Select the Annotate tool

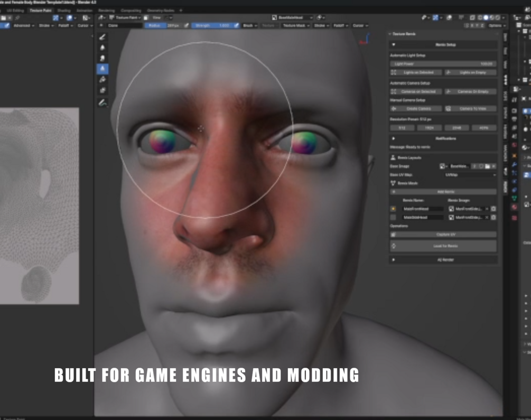point(103,102)
